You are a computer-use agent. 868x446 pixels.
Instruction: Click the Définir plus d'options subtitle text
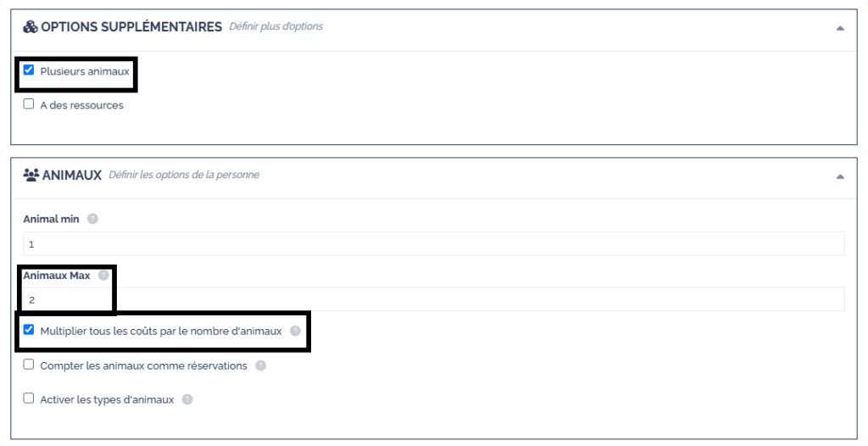click(275, 27)
